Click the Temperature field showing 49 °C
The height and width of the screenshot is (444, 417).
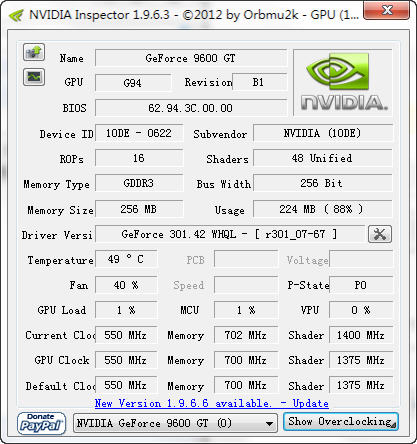[126, 259]
